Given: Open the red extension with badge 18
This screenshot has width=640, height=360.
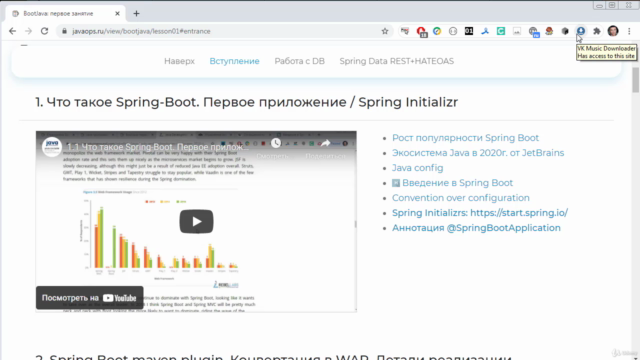Looking at the screenshot, I should click(421, 31).
